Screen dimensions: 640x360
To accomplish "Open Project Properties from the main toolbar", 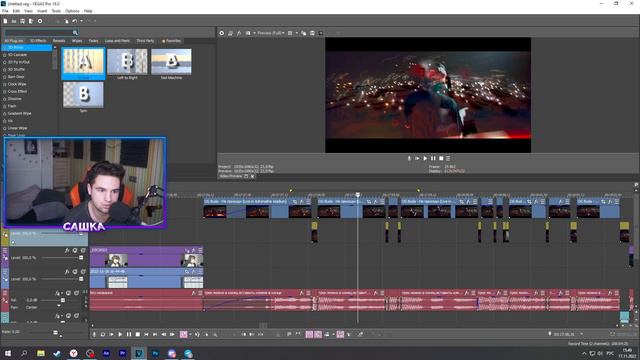I will 40,21.
